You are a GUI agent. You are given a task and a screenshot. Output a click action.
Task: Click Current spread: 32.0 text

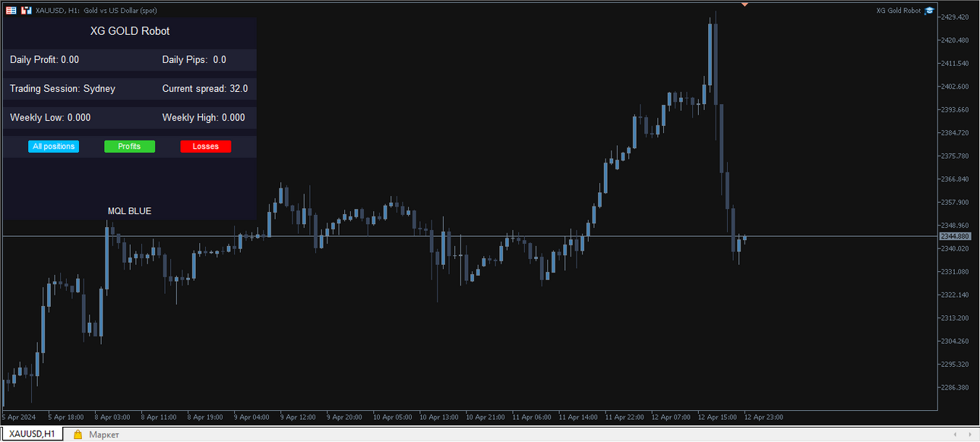click(x=205, y=88)
